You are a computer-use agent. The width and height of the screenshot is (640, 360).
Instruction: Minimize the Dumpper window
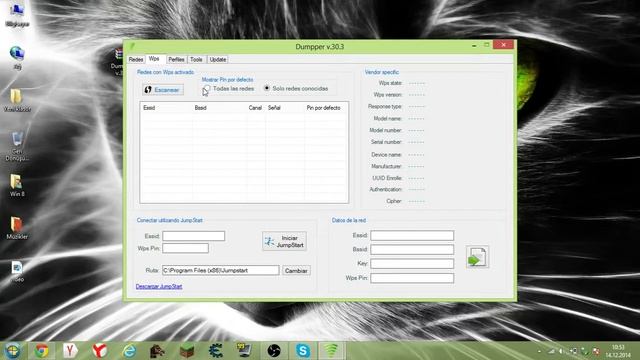tap(474, 45)
